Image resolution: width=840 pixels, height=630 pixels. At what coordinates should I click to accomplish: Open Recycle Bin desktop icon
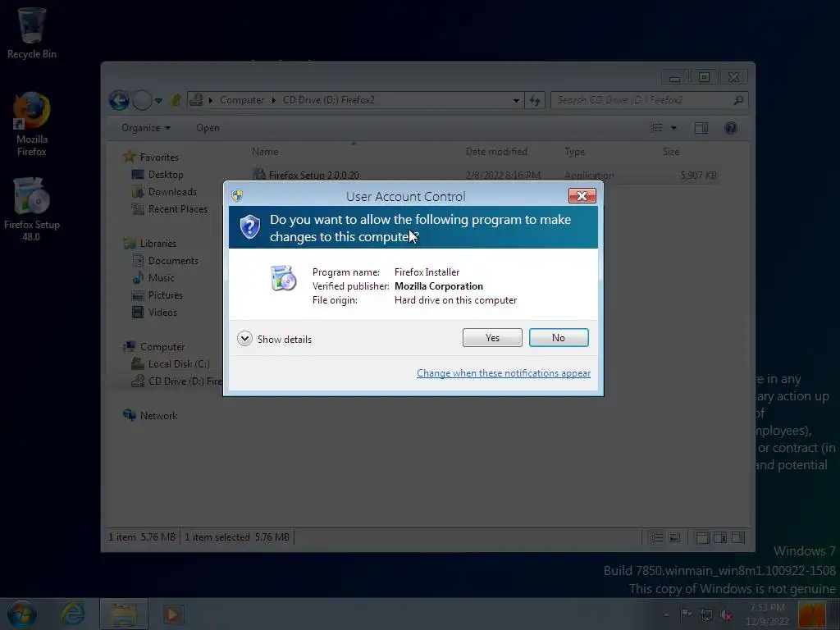pyautogui.click(x=32, y=33)
